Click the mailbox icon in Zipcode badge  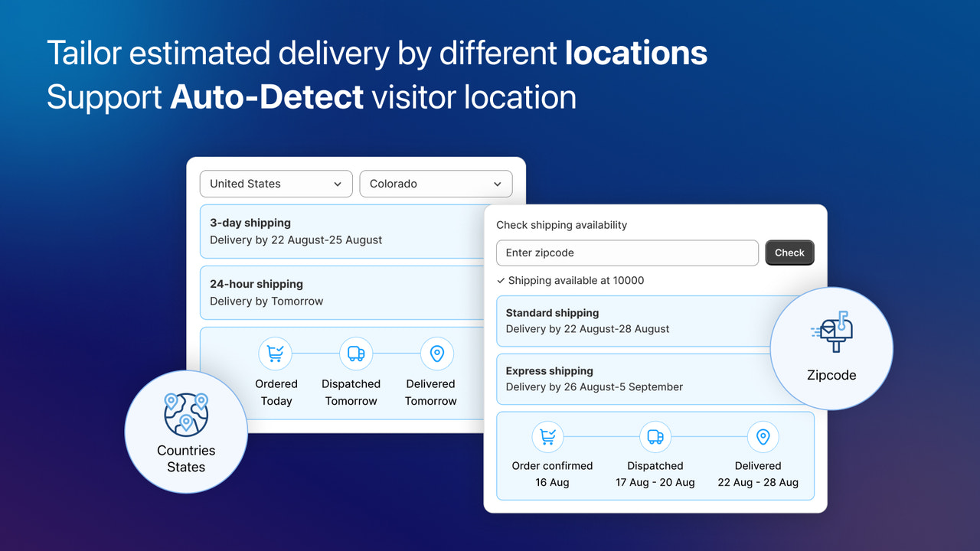(x=831, y=331)
